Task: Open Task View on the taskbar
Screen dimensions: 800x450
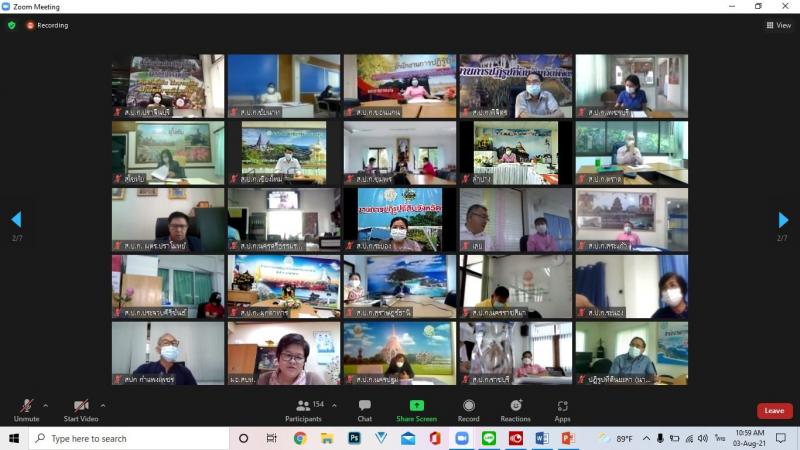Action: (x=271, y=438)
